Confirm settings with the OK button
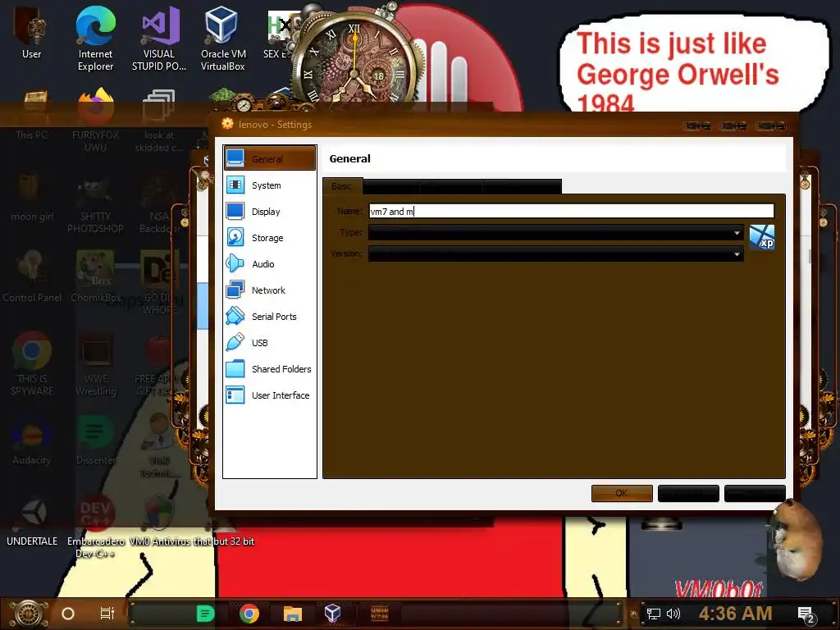This screenshot has width=840, height=630. 622,493
